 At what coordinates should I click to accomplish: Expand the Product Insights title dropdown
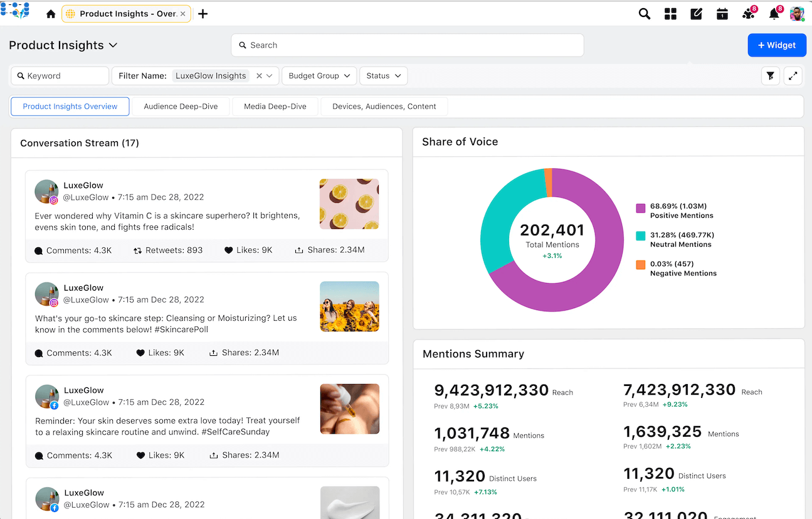[113, 45]
